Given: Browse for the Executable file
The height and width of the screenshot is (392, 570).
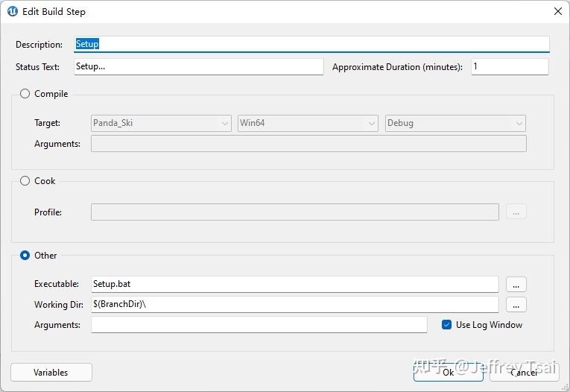Looking at the screenshot, I should pos(516,284).
